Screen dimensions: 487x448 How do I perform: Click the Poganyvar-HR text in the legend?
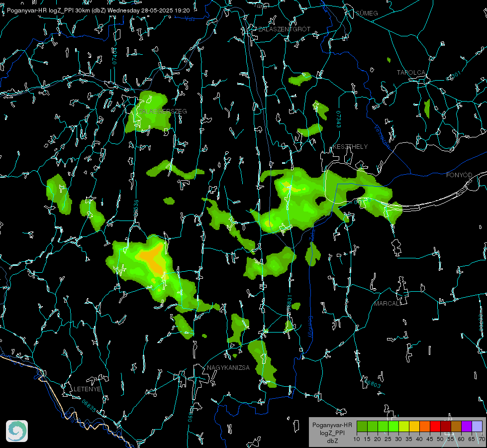click(x=332, y=425)
